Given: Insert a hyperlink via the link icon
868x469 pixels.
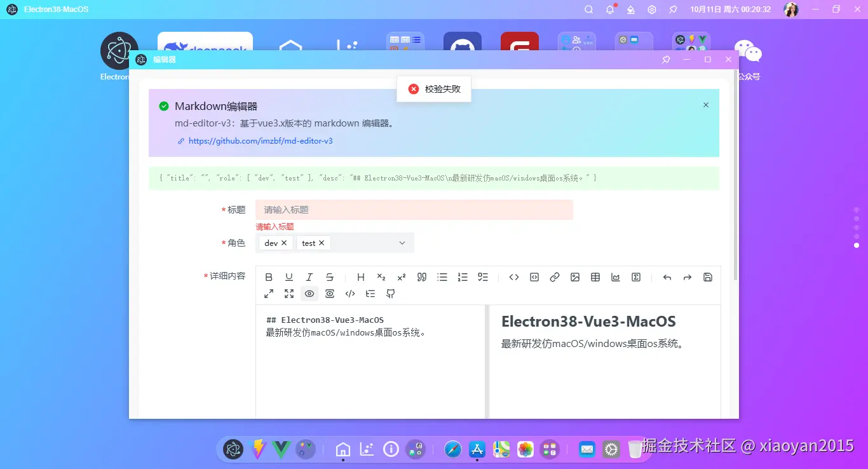Looking at the screenshot, I should click(x=555, y=277).
